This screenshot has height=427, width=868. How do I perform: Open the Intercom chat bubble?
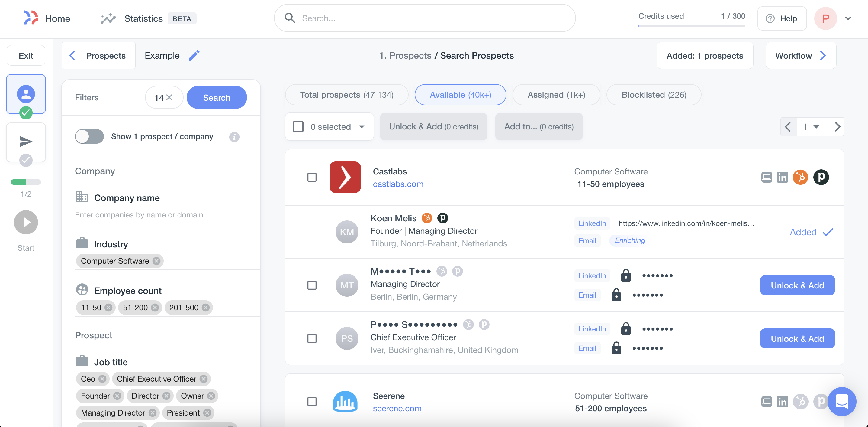[x=842, y=401]
